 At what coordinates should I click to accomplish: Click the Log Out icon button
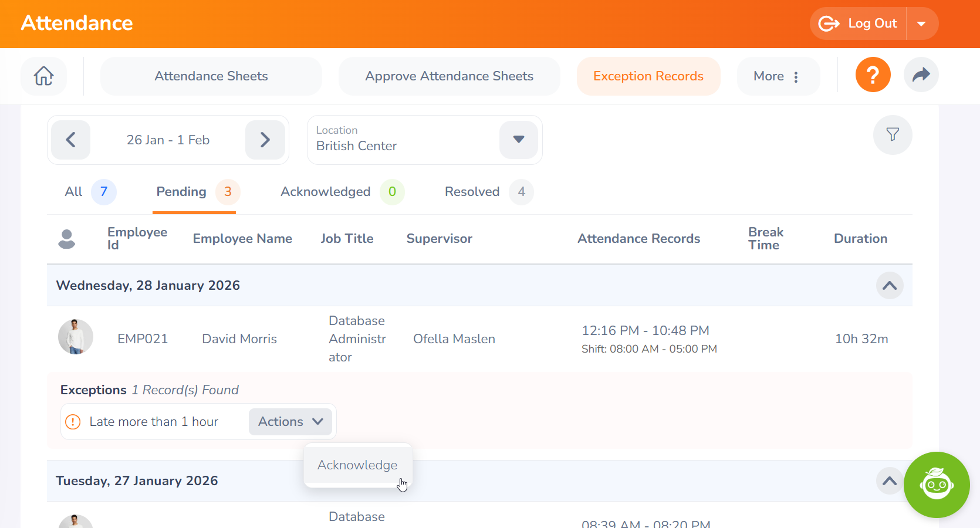(x=859, y=23)
